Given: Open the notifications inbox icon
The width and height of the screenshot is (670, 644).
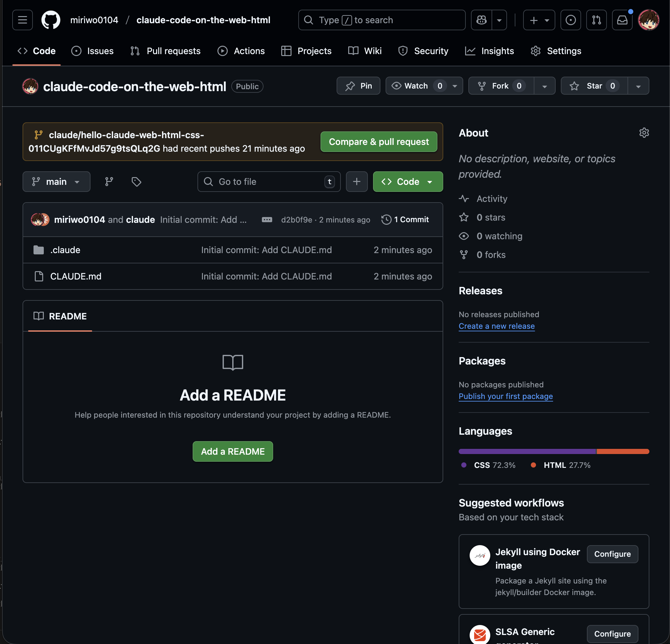Looking at the screenshot, I should coord(622,20).
